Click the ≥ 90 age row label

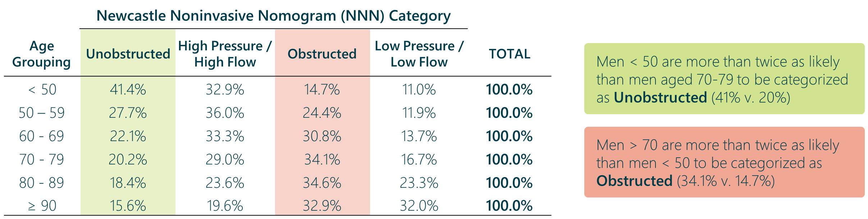42,206
